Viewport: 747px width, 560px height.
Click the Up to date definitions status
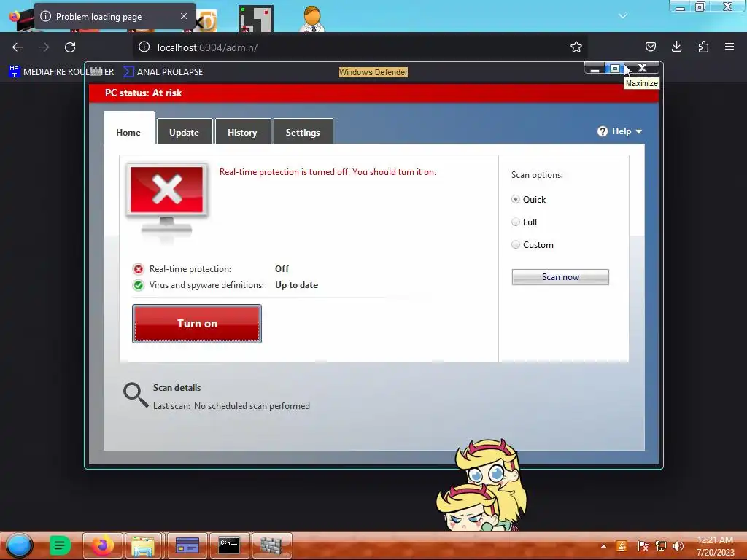(296, 285)
